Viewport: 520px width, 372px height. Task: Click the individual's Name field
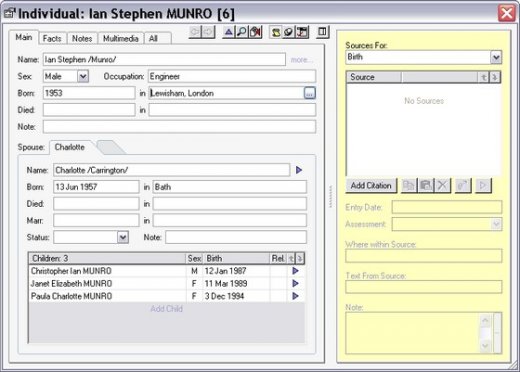pos(164,59)
